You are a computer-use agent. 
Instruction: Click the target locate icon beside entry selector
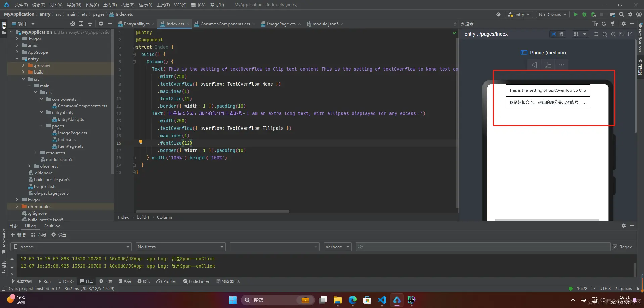(498, 14)
